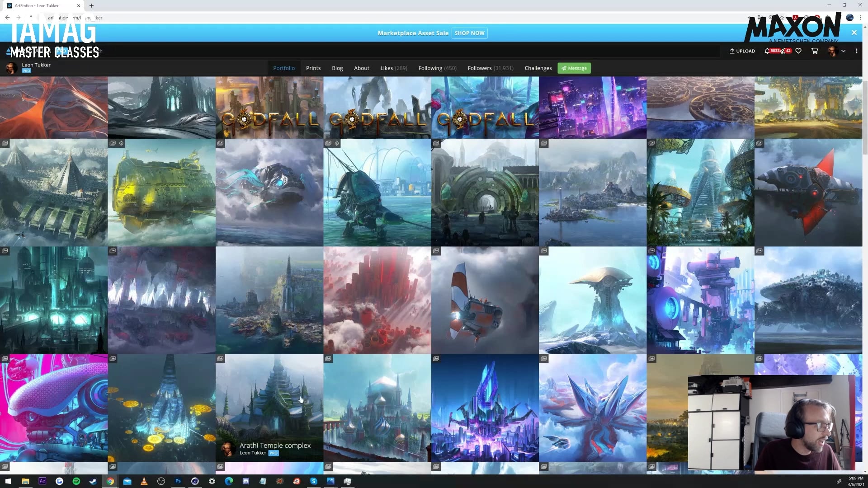Open the three-dot more menu in header

coord(857,51)
